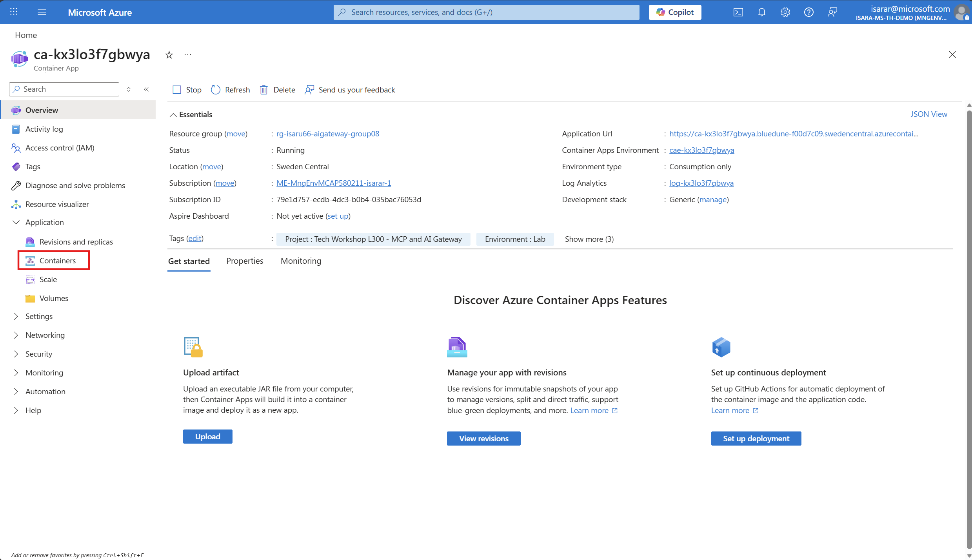Click Set up deployment

tap(756, 439)
